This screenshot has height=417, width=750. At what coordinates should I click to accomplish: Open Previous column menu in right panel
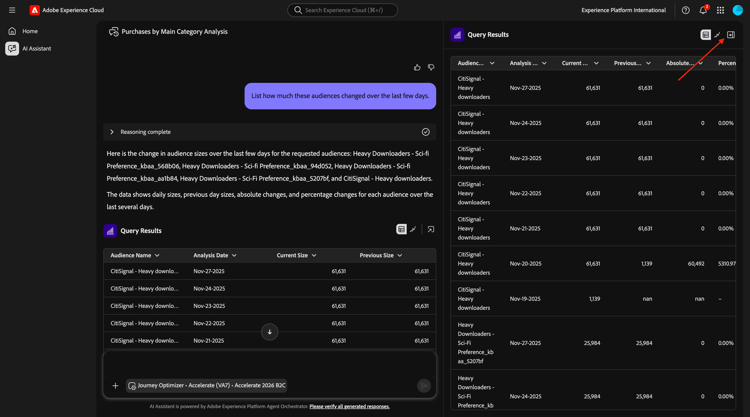[649, 63]
